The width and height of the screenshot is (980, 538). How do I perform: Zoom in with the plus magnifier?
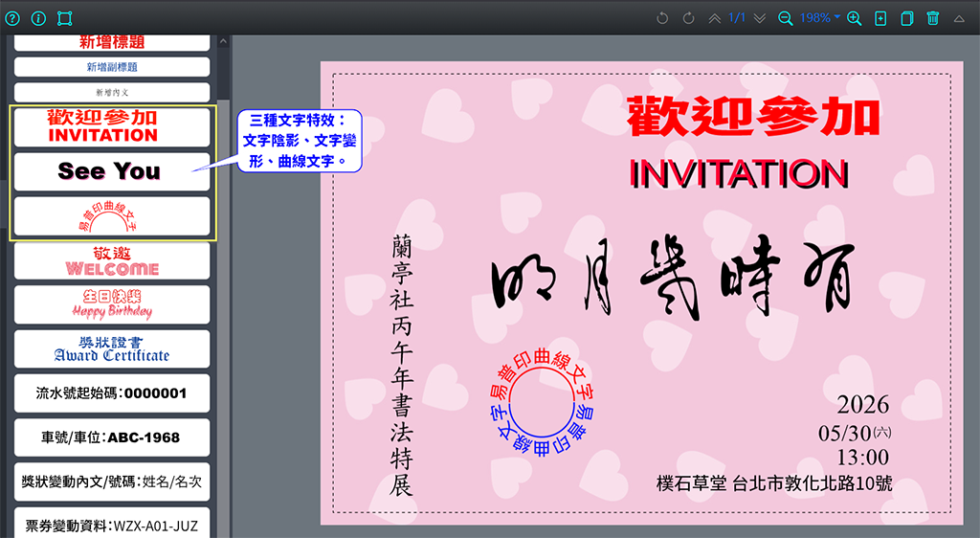[x=855, y=18]
